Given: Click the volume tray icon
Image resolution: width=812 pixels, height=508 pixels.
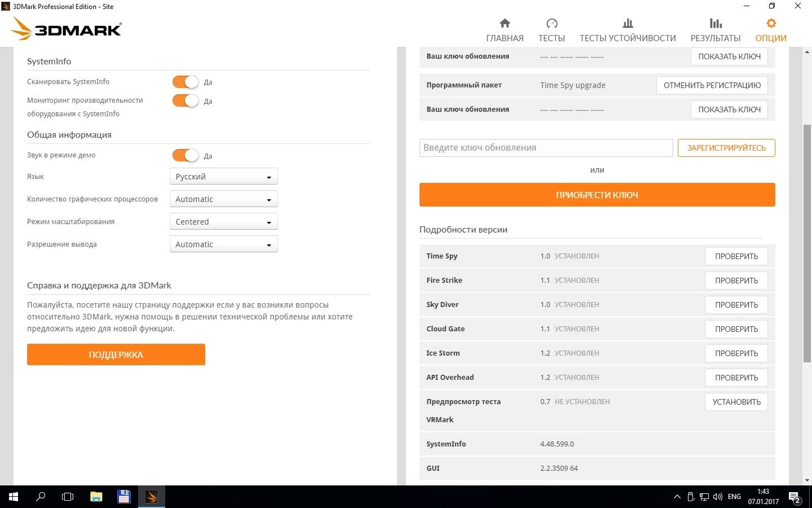Looking at the screenshot, I should click(x=718, y=497).
